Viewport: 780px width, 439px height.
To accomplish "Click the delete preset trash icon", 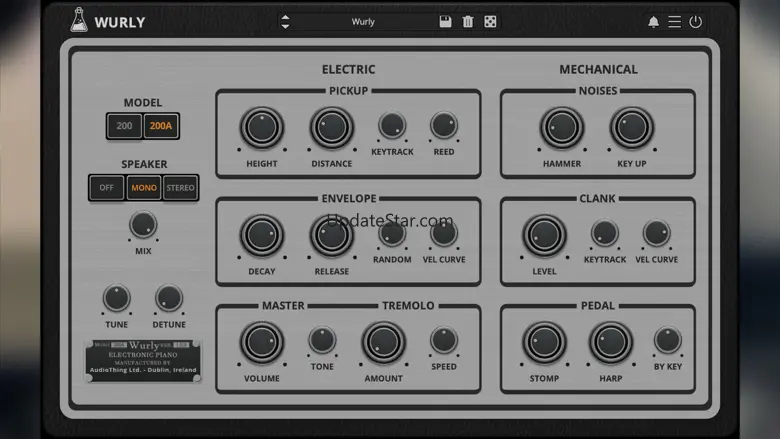I will point(468,21).
